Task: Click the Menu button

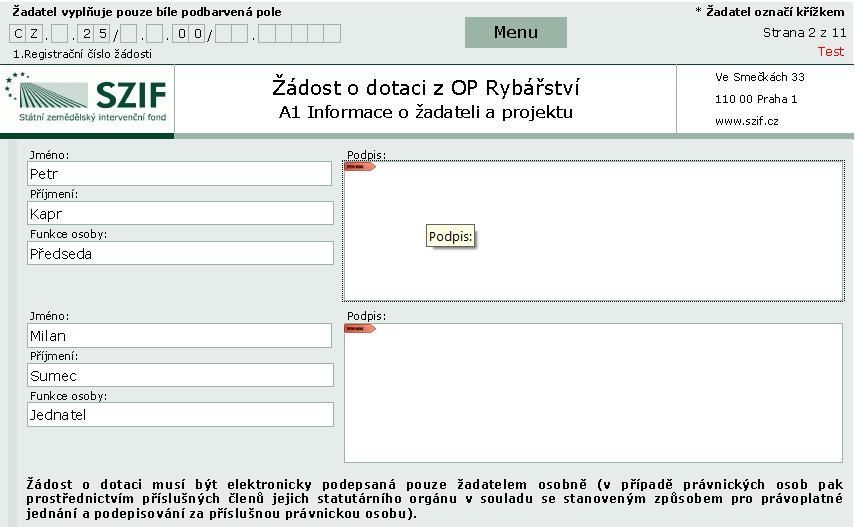Action: click(515, 32)
